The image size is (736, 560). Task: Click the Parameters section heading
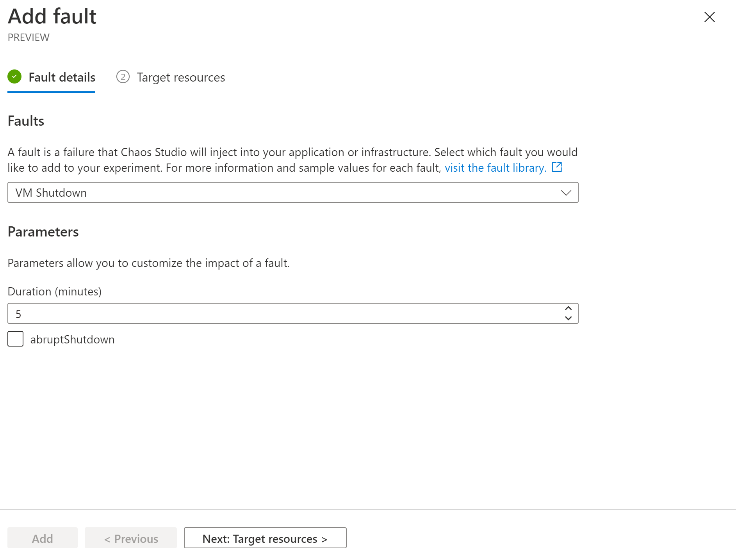coord(43,232)
